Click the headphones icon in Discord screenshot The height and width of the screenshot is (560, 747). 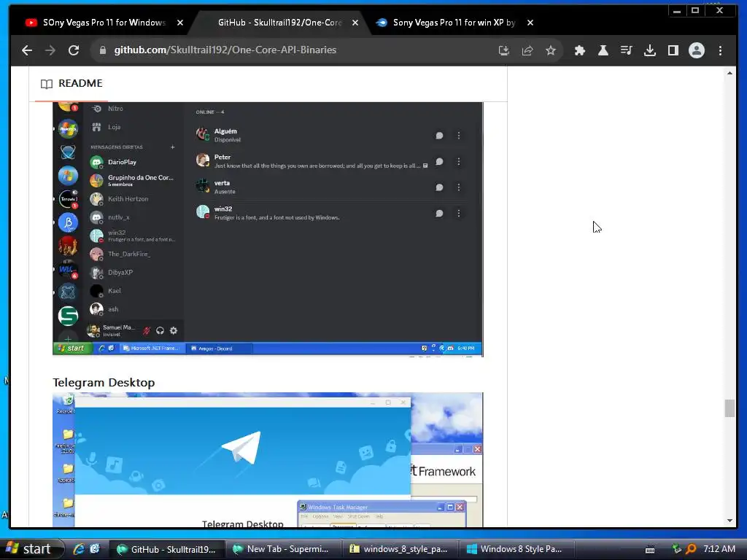pyautogui.click(x=160, y=330)
